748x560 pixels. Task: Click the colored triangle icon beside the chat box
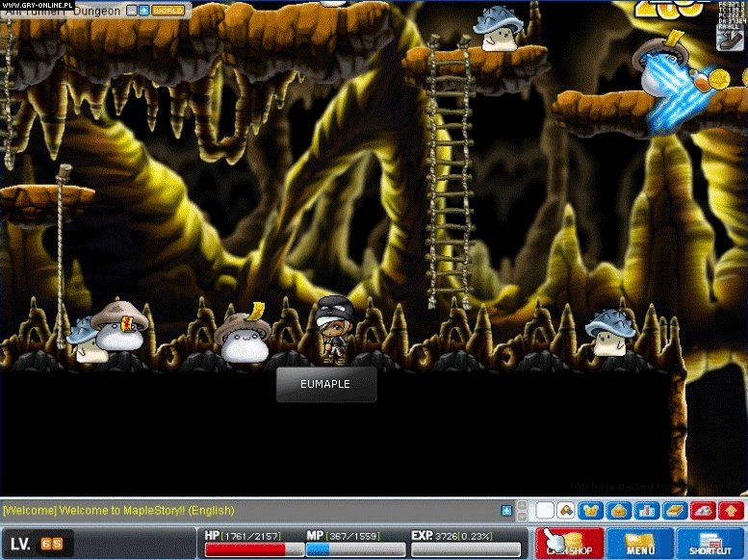pos(565,510)
